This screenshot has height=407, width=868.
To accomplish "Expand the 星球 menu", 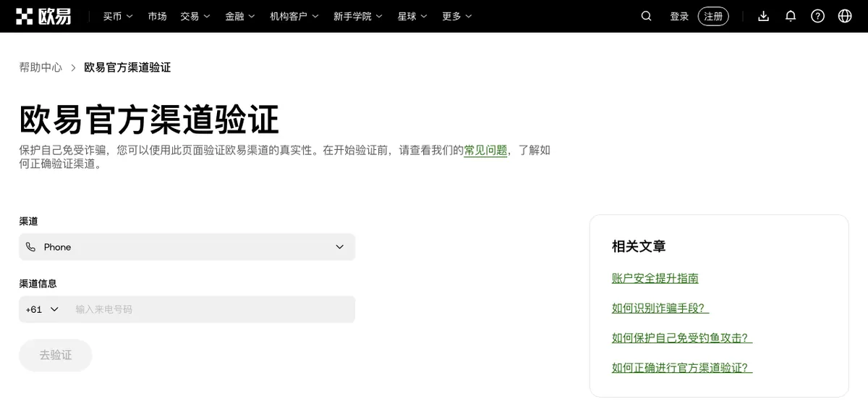I will (x=412, y=16).
